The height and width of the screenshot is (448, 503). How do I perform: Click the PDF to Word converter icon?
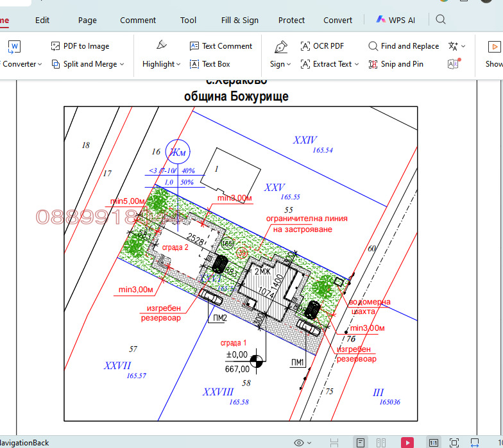[14, 47]
